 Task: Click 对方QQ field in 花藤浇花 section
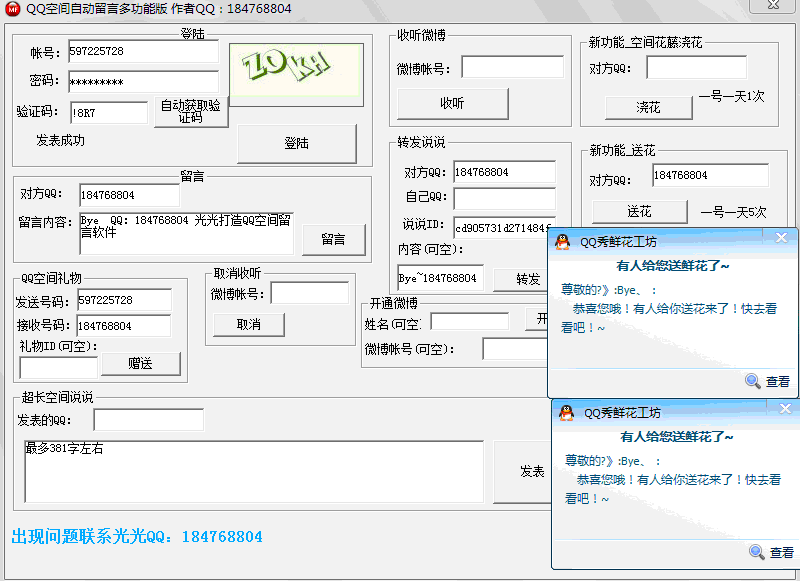(696, 67)
